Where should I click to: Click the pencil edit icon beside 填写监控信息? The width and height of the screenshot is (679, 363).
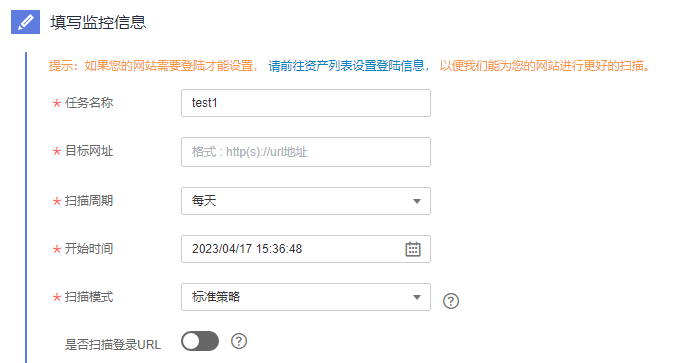pos(26,22)
